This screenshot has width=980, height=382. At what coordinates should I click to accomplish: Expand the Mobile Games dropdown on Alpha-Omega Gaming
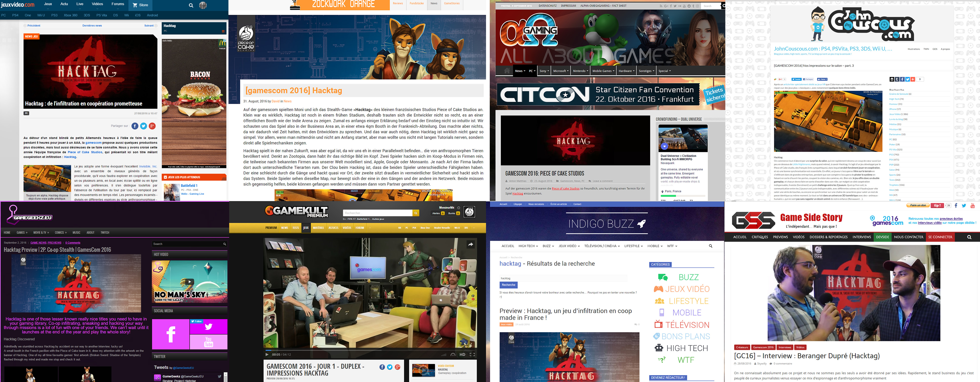tap(603, 71)
